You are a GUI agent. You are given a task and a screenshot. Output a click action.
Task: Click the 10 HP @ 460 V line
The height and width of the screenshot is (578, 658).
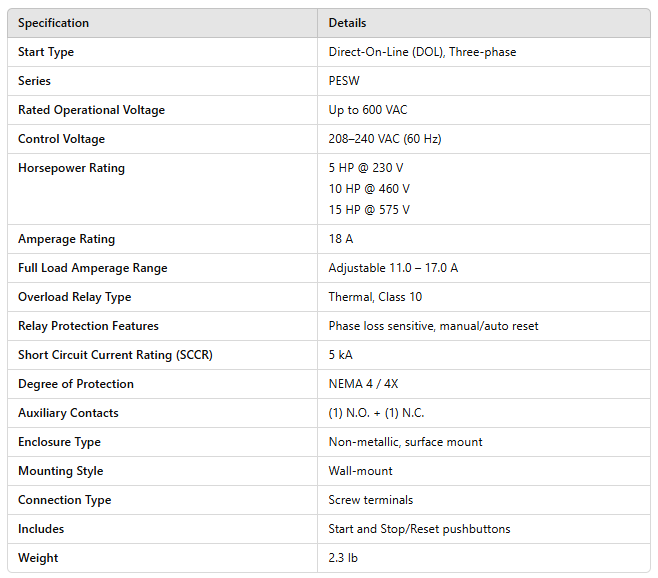pos(369,189)
